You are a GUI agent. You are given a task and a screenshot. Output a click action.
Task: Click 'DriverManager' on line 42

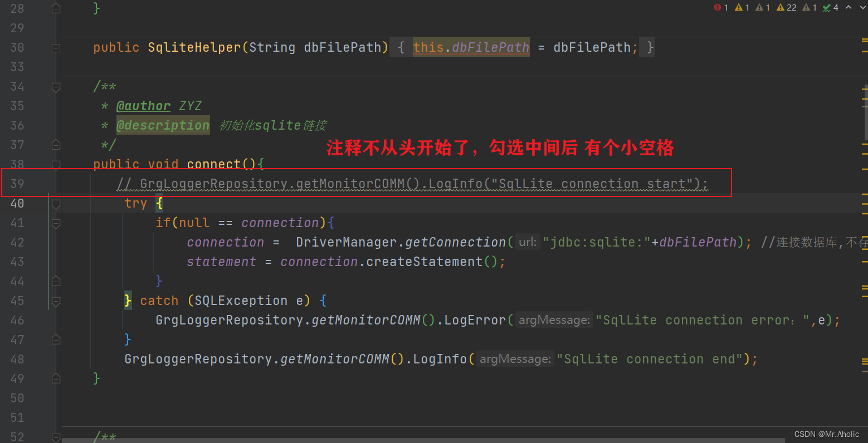(347, 242)
